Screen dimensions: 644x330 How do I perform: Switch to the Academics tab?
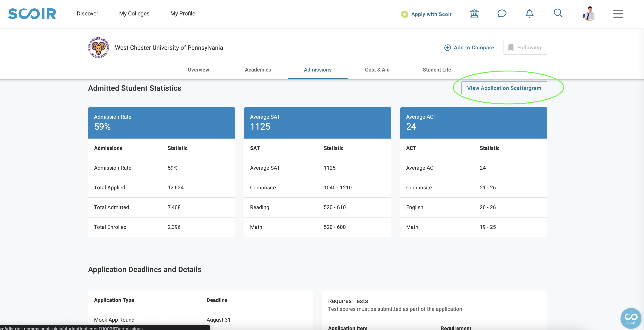[x=258, y=70]
